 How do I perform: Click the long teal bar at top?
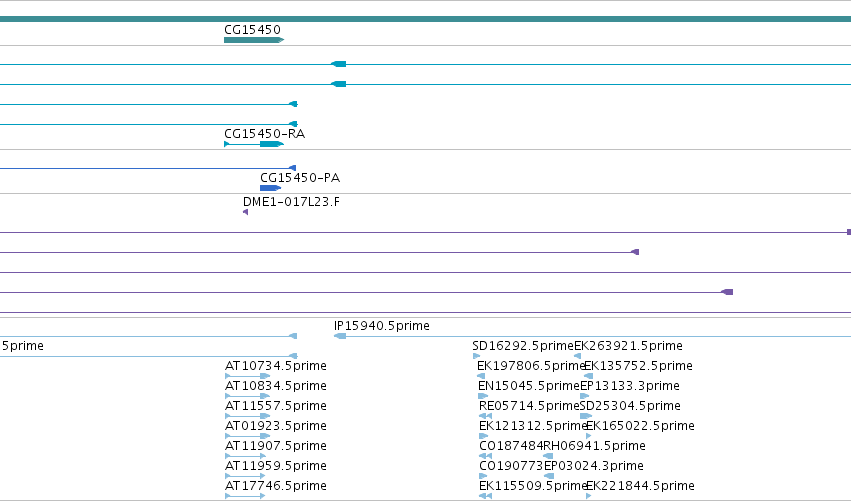[426, 19]
